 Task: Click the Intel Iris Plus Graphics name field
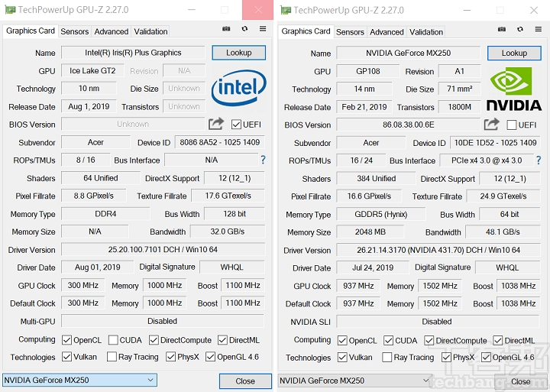[x=133, y=53]
